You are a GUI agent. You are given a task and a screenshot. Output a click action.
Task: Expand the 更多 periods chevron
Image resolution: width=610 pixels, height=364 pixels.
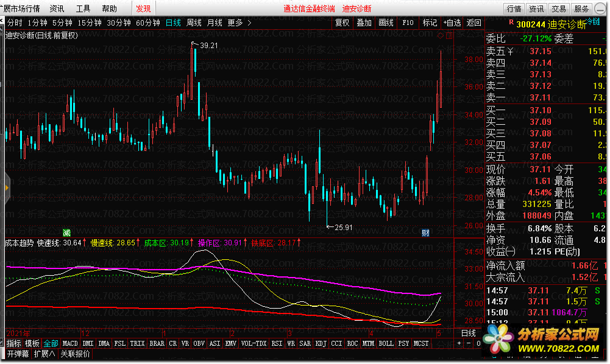(249, 23)
